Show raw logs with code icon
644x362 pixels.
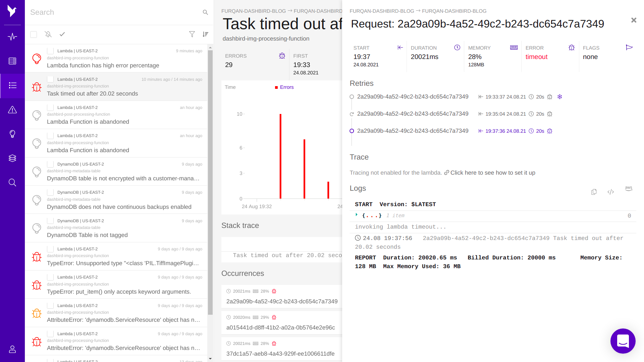click(x=610, y=192)
